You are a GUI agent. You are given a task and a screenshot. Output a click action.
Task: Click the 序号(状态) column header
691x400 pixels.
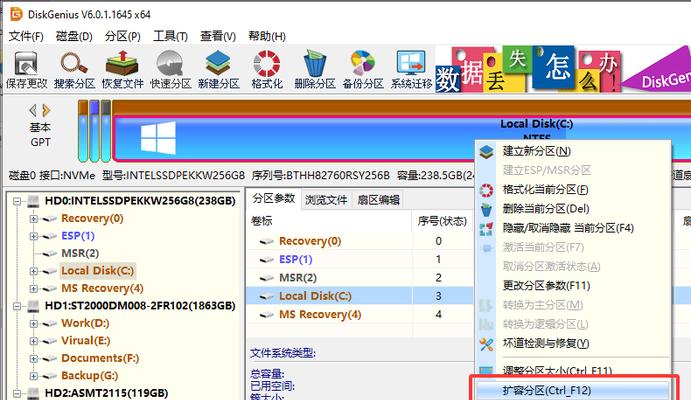pyautogui.click(x=442, y=221)
